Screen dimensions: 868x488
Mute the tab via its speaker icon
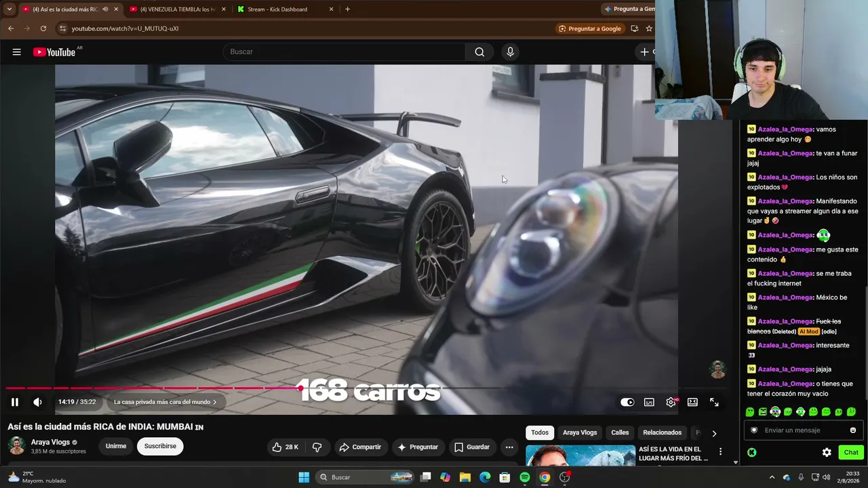105,9
